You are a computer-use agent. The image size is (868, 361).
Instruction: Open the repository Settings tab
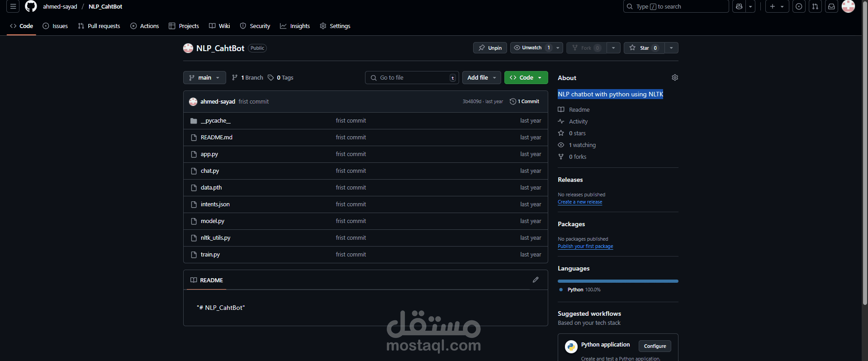click(335, 26)
